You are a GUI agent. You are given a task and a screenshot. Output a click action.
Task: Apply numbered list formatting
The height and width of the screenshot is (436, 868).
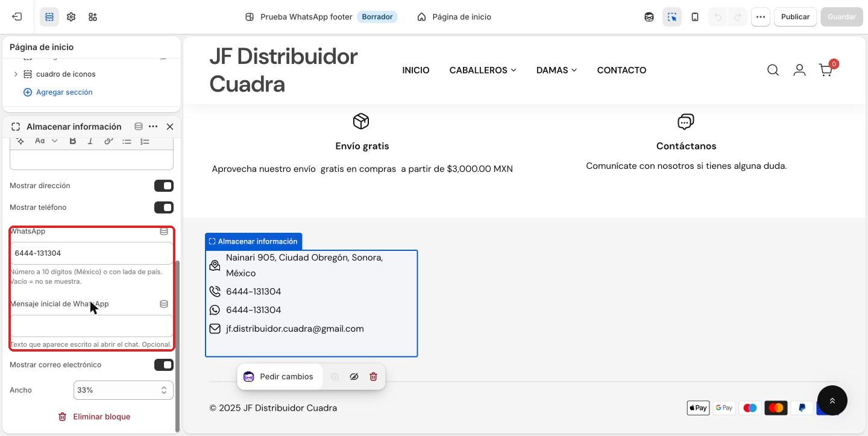145,141
